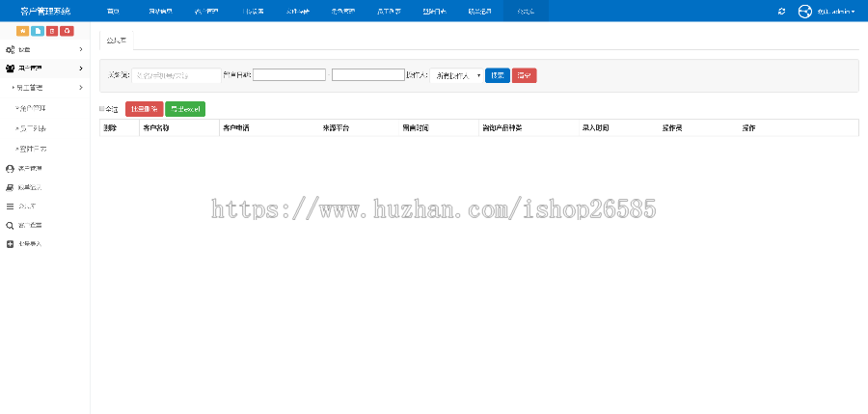
Task: Click the orange home shortcut icon
Action: [23, 31]
